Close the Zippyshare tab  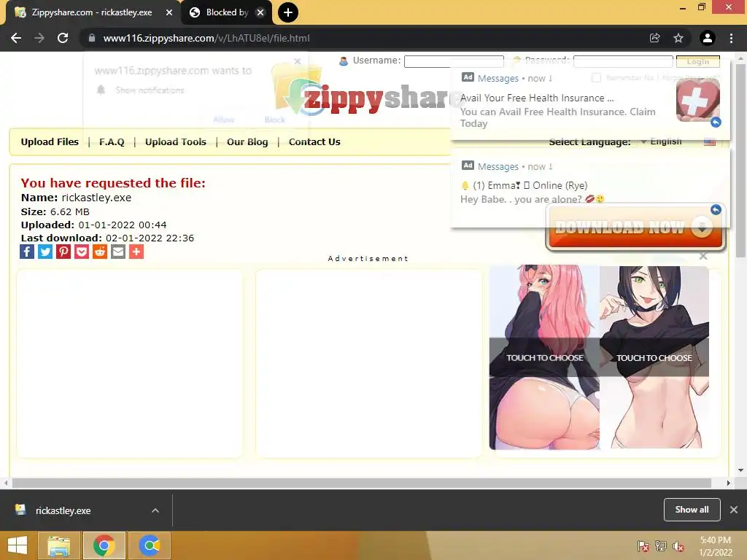point(169,13)
